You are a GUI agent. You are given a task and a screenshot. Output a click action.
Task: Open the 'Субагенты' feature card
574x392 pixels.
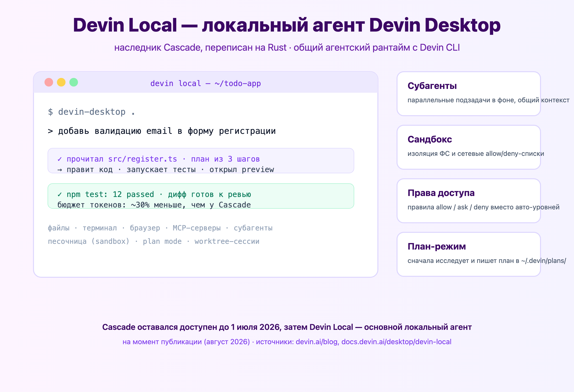point(469,93)
